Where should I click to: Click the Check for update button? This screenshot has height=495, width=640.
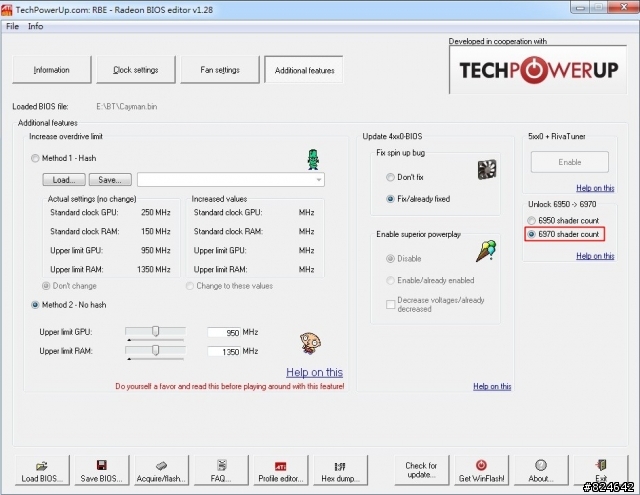click(421, 470)
